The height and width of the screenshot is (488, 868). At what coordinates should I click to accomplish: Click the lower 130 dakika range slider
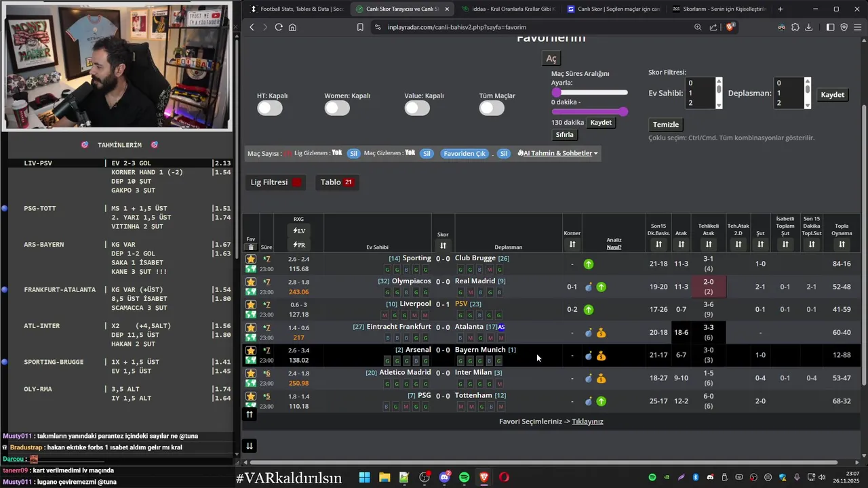(x=590, y=112)
